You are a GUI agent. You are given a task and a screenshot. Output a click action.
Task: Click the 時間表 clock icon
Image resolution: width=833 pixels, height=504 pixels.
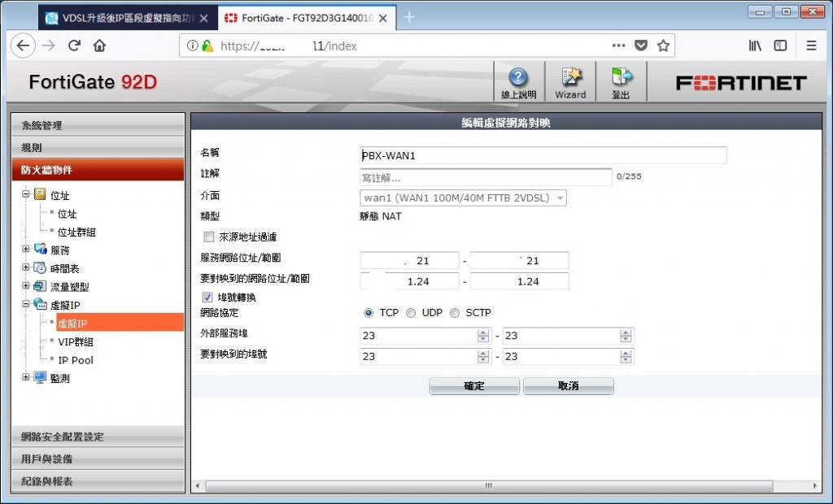pos(40,267)
